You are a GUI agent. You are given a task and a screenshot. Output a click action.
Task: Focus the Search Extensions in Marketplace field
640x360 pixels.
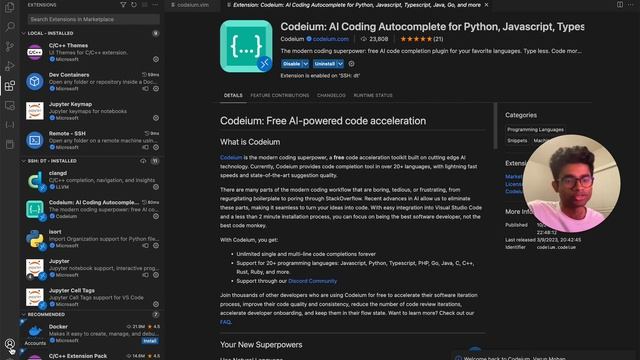[x=93, y=19]
